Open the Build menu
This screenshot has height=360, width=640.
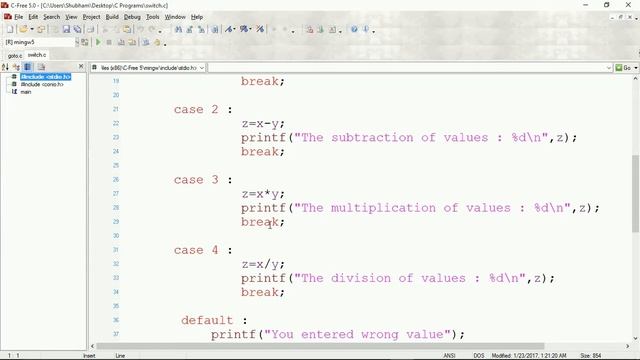pyautogui.click(x=112, y=17)
